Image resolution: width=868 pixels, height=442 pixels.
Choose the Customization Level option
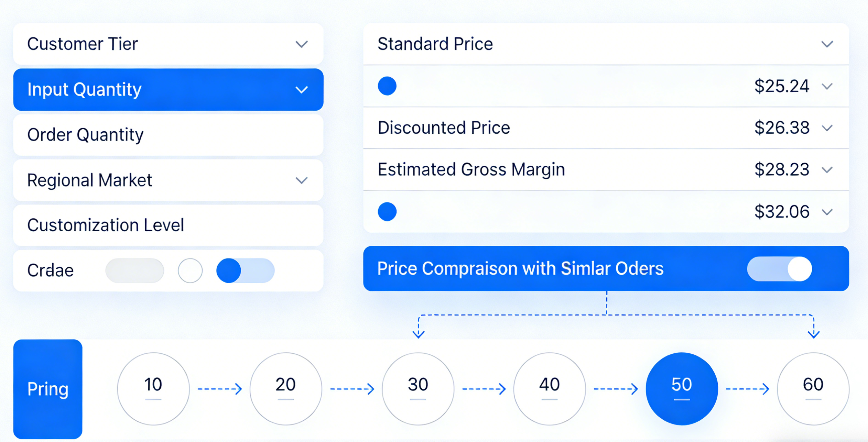(168, 225)
